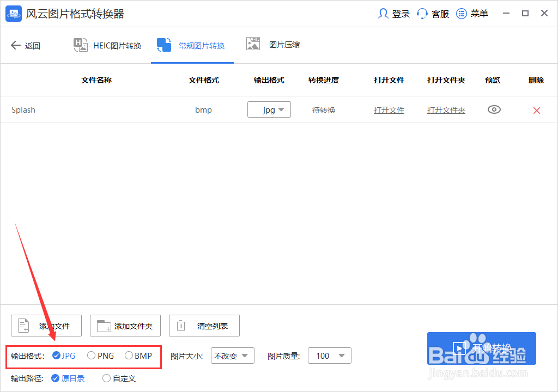This screenshot has height=392, width=558.
Task: Click the app logo in the title bar
Action: pyautogui.click(x=13, y=13)
